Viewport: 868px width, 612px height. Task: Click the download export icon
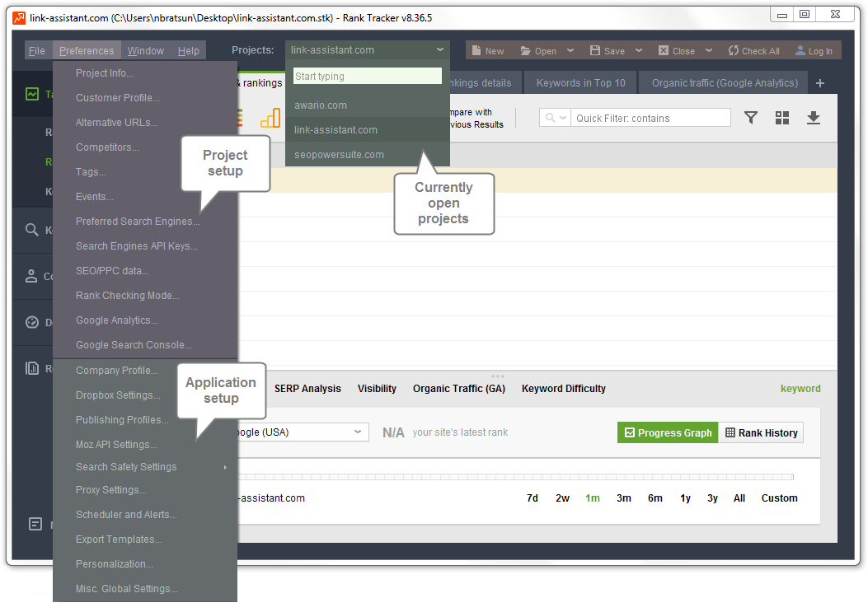(x=814, y=117)
